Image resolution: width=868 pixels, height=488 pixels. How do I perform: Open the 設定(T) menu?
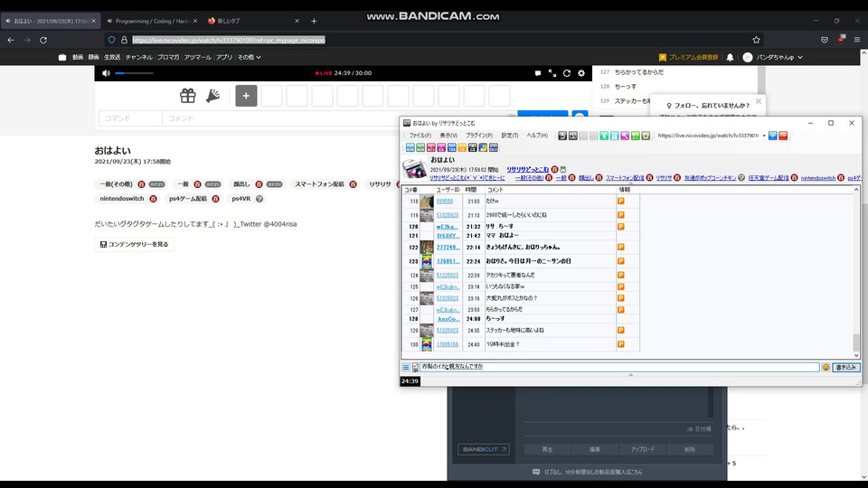pyautogui.click(x=510, y=136)
